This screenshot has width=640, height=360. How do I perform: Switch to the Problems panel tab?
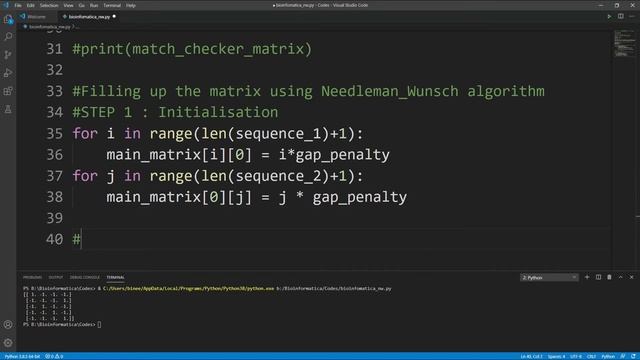[32, 277]
